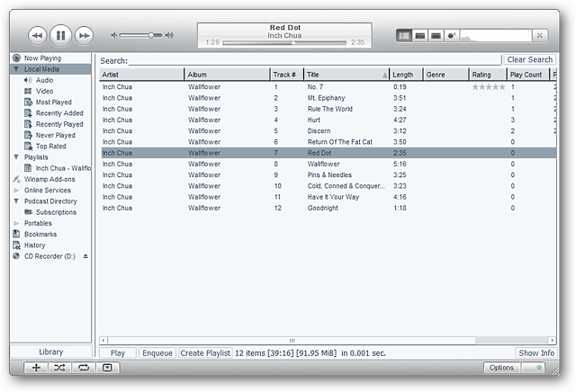
Task: Select the track Goodnight
Action: coord(322,208)
